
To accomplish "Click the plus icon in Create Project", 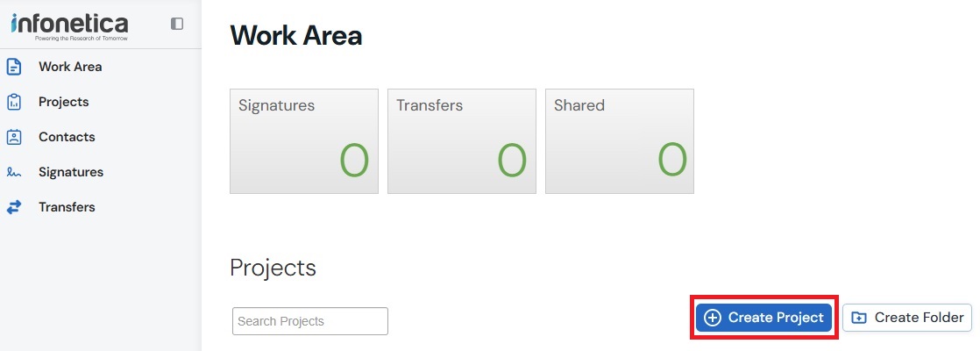I will point(713,318).
